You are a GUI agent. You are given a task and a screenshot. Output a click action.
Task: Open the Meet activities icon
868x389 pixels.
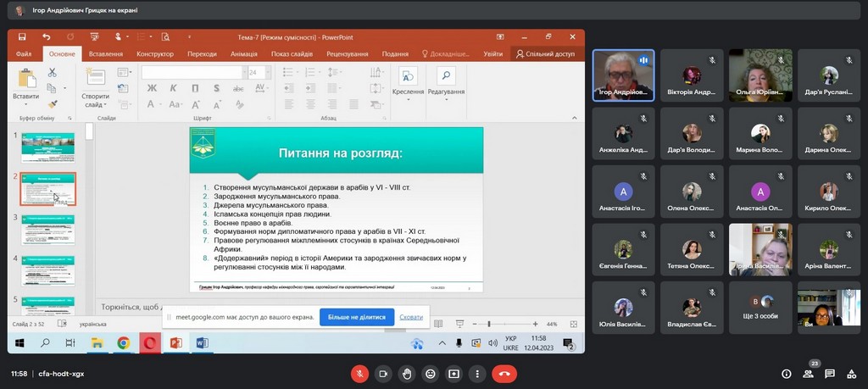click(852, 374)
